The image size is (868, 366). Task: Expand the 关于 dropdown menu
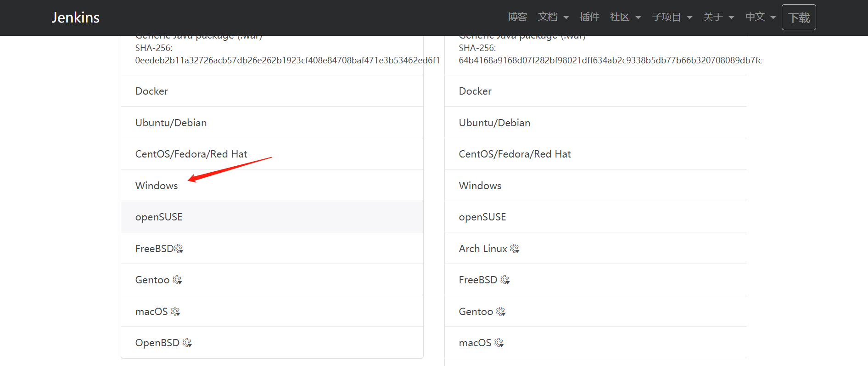pos(719,17)
